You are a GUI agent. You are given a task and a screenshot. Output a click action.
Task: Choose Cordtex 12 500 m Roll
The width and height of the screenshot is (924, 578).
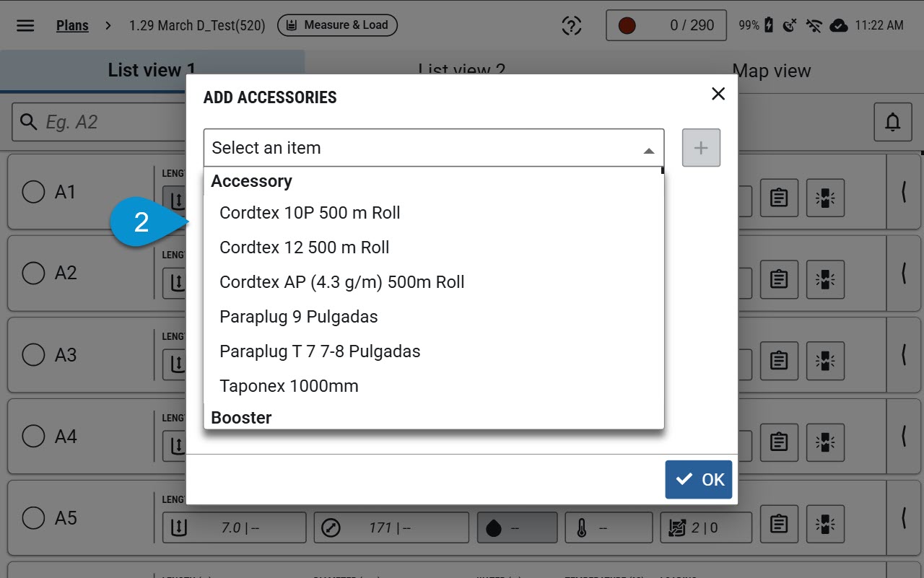coord(434,248)
